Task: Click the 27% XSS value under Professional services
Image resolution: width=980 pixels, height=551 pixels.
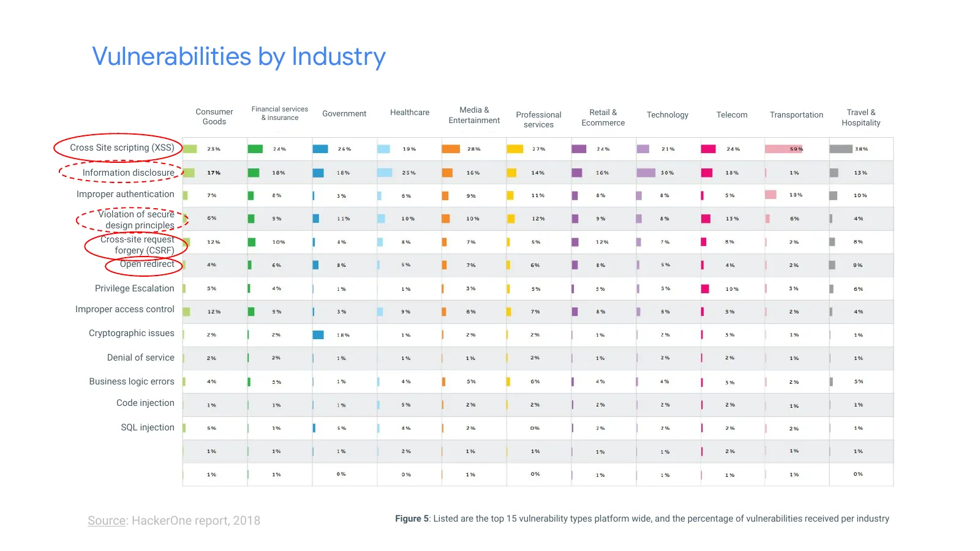Action: pyautogui.click(x=538, y=149)
